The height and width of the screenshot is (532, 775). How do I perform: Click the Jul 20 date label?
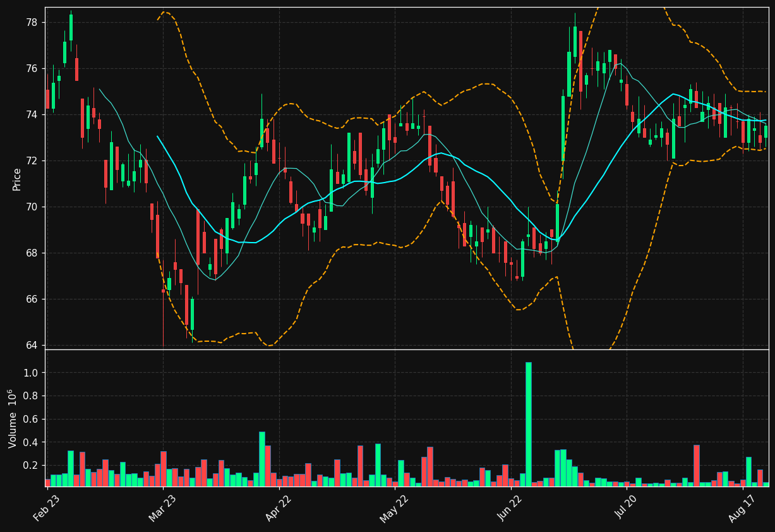pyautogui.click(x=627, y=507)
